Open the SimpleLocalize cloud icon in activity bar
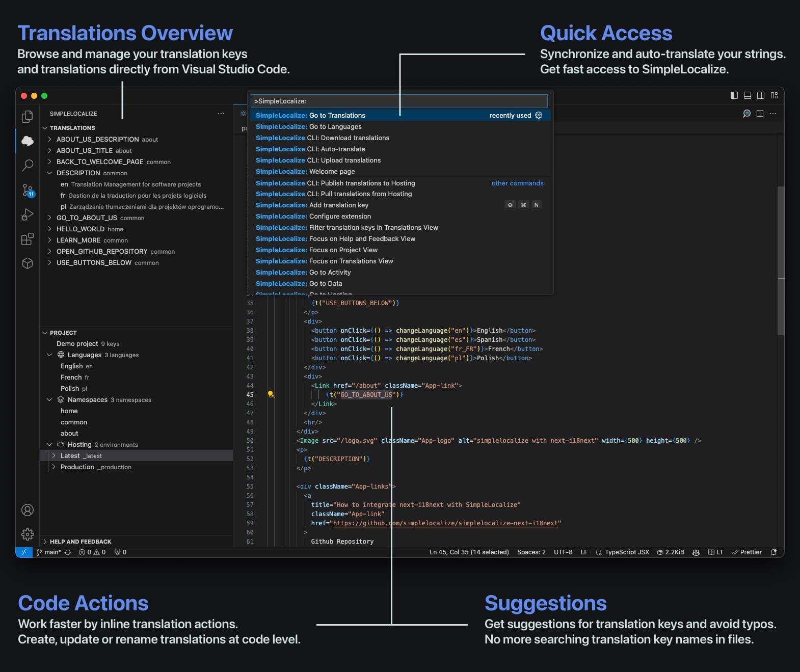800x672 pixels. [x=28, y=141]
